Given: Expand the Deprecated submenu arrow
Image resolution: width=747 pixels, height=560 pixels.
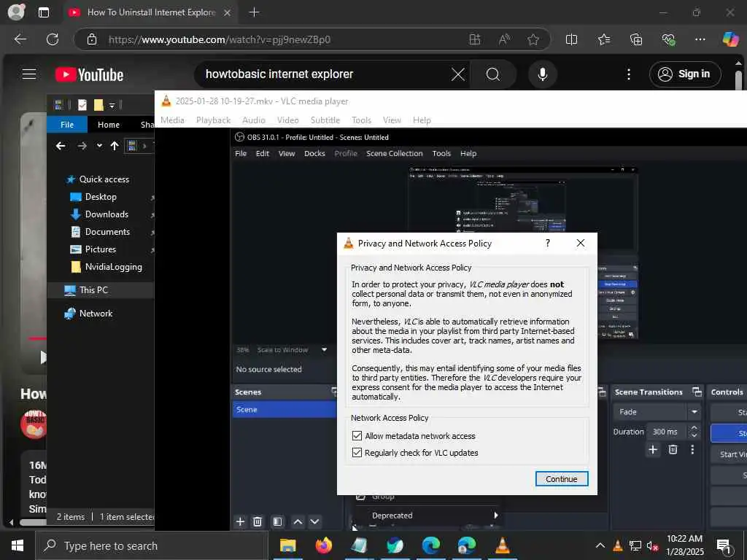Looking at the screenshot, I should coord(496,516).
